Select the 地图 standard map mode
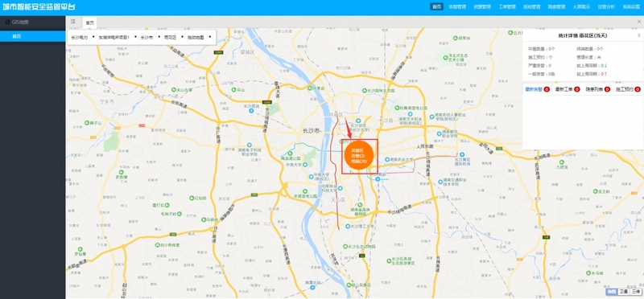This screenshot has height=299, width=644. point(612,291)
